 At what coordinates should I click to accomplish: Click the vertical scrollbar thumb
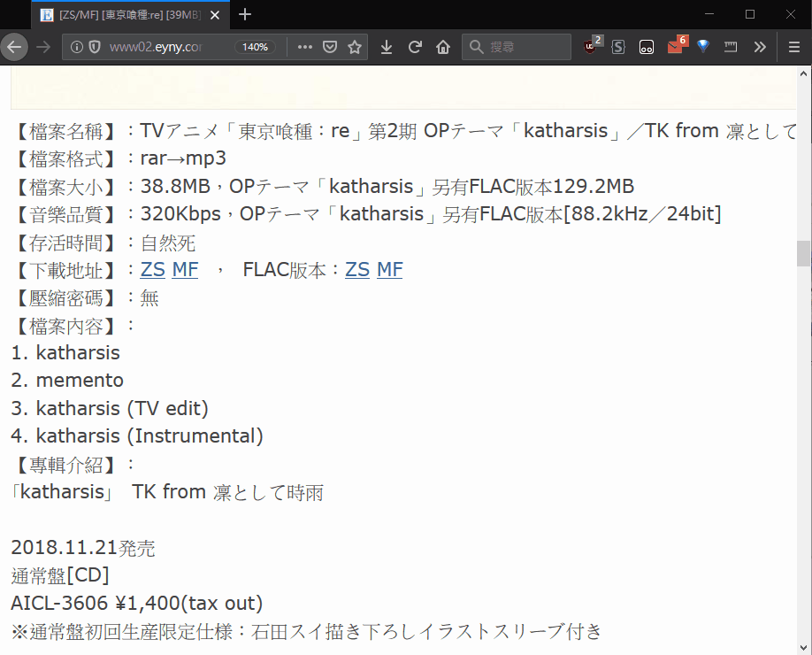click(x=804, y=253)
